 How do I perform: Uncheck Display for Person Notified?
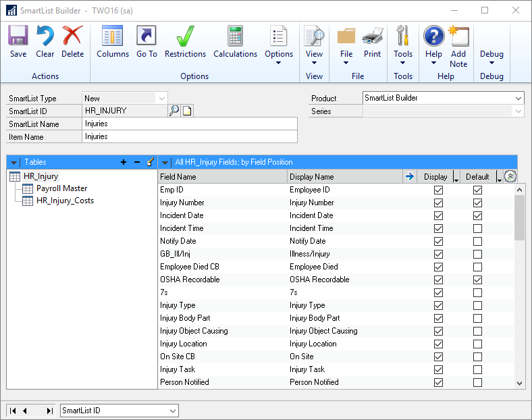click(x=438, y=382)
